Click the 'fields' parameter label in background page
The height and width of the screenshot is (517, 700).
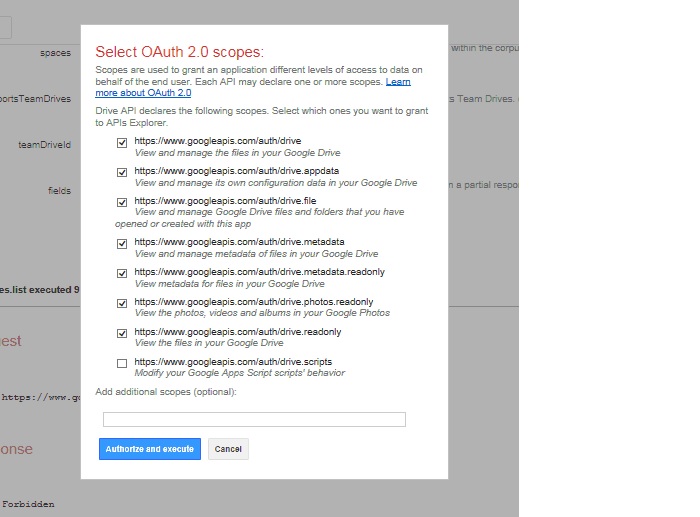[59, 191]
